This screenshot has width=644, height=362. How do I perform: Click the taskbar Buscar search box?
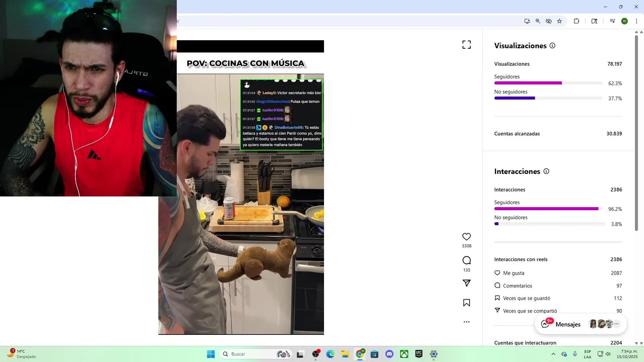point(257,354)
